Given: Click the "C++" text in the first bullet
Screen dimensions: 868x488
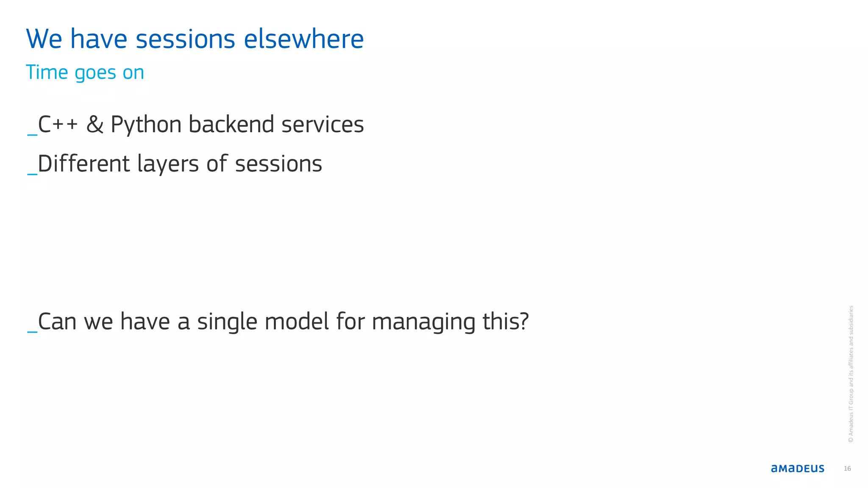Looking at the screenshot, I should click(x=58, y=125).
